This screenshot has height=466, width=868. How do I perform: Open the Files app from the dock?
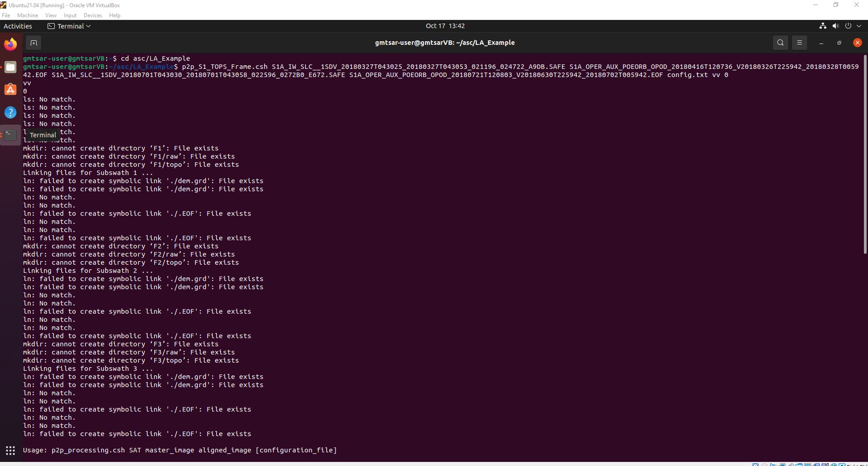coord(10,67)
